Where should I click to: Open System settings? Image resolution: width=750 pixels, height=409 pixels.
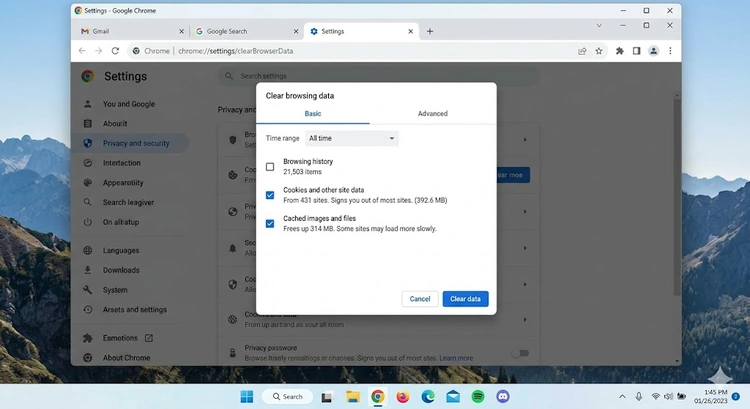115,290
